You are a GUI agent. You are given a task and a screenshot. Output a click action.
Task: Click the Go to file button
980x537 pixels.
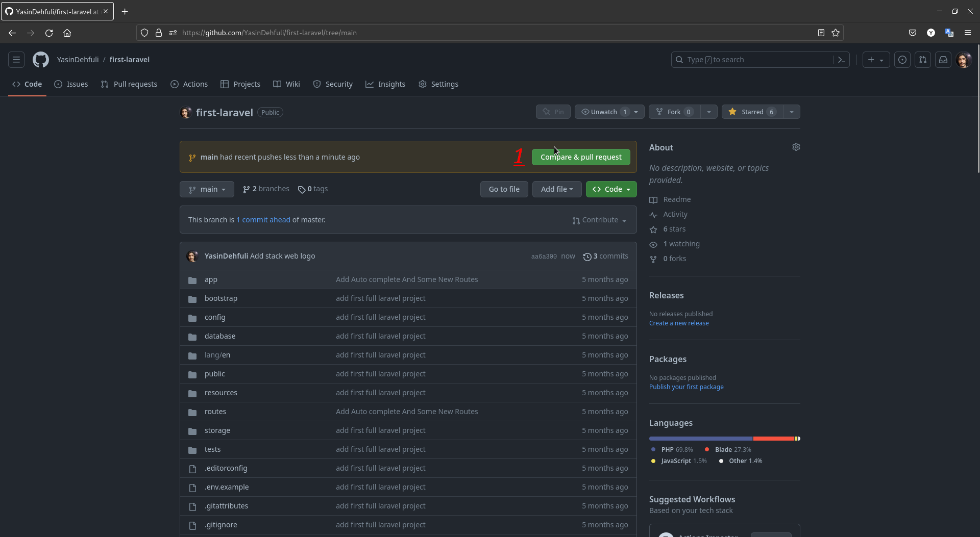pyautogui.click(x=504, y=189)
